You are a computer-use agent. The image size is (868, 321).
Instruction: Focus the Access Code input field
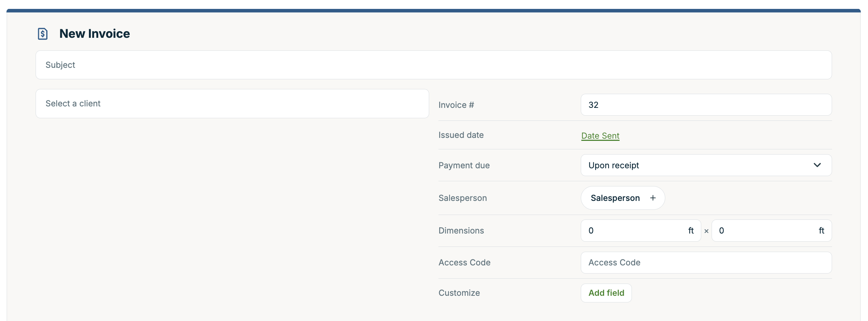[x=706, y=262]
